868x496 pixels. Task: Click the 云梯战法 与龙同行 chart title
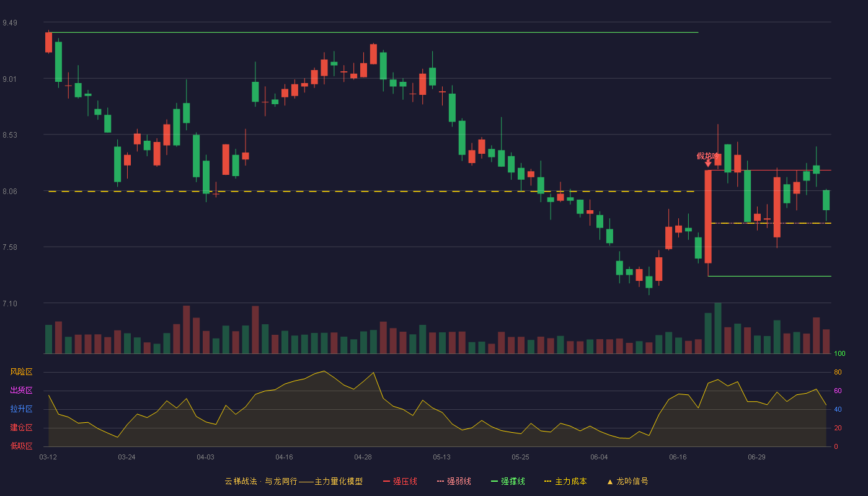point(293,481)
